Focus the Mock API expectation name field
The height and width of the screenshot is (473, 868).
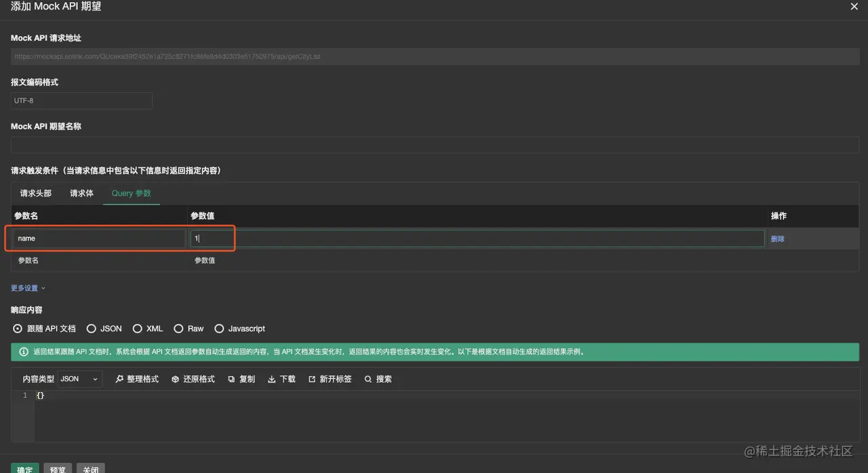[435, 144]
